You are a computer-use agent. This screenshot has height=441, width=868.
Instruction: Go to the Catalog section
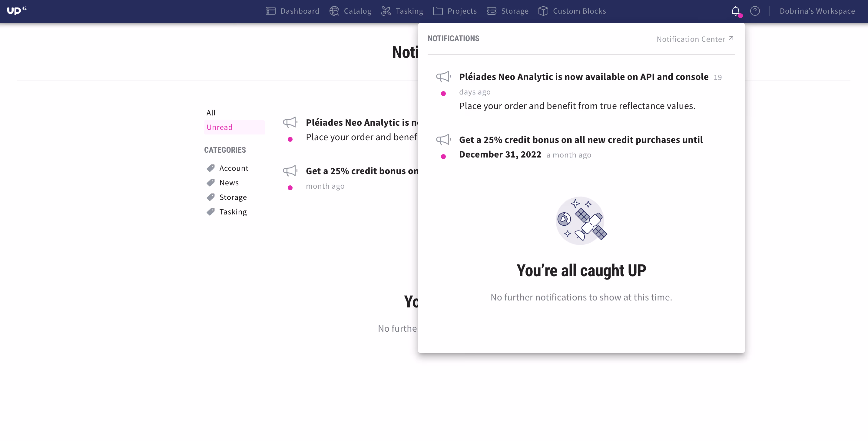click(x=350, y=11)
